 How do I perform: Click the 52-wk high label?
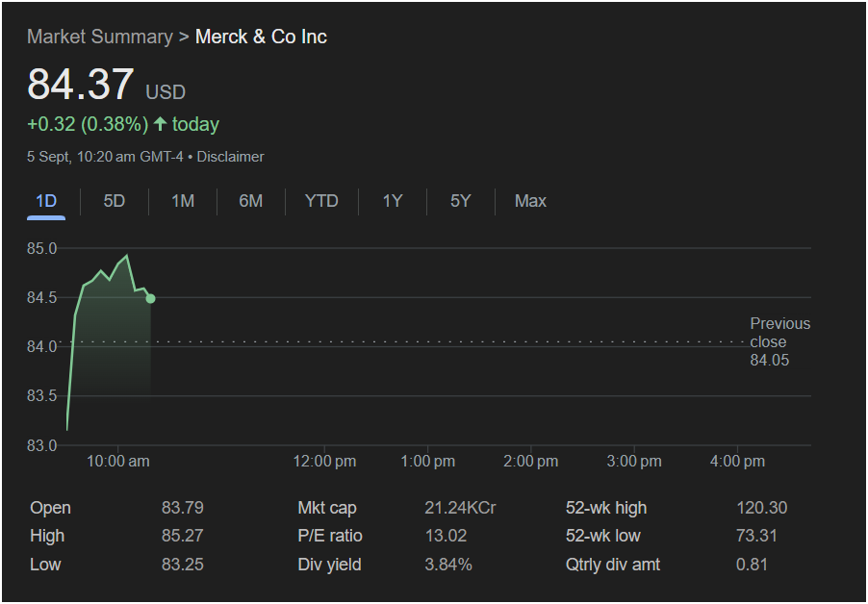point(606,508)
